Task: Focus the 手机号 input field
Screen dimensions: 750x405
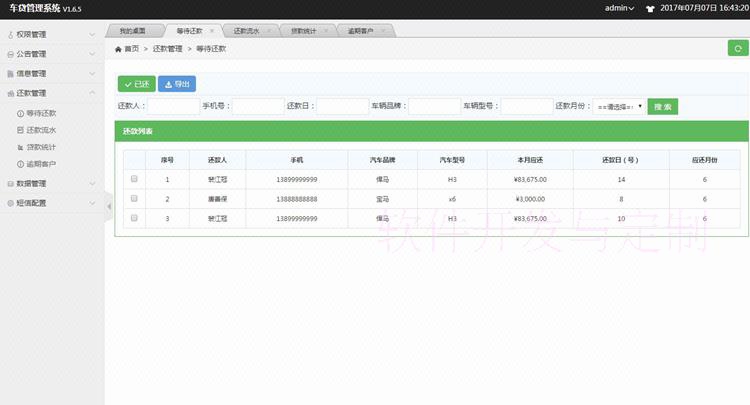Action: coord(258,106)
